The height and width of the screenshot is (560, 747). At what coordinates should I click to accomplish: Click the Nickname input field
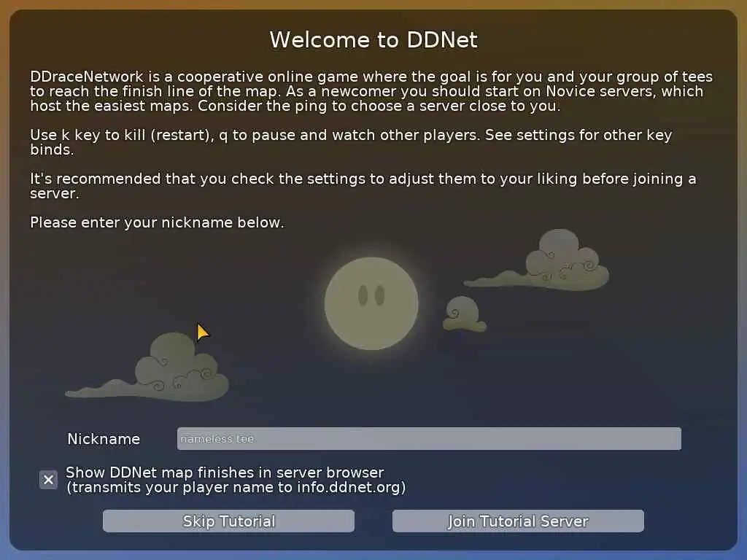[x=429, y=438]
